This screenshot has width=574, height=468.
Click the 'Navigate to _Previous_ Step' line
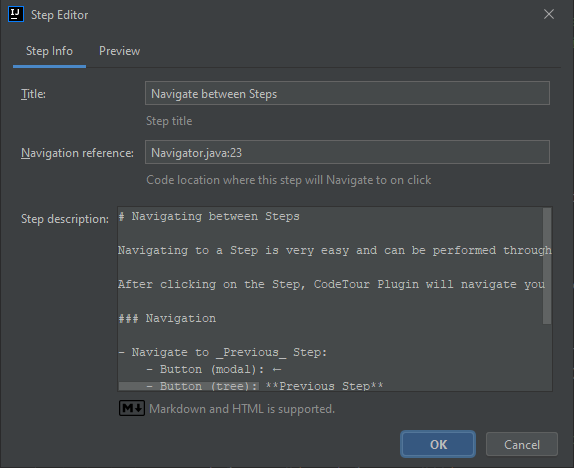point(223,352)
